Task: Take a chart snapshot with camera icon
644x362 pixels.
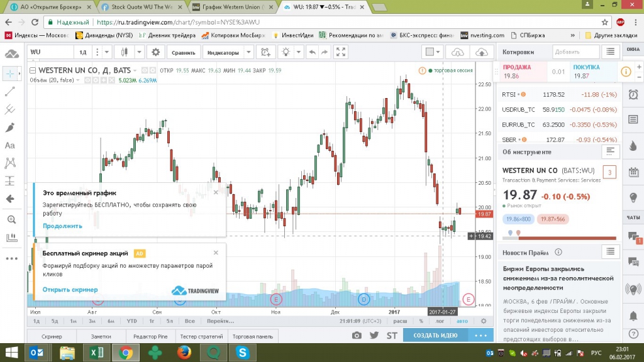Action: pyautogui.click(x=357, y=335)
